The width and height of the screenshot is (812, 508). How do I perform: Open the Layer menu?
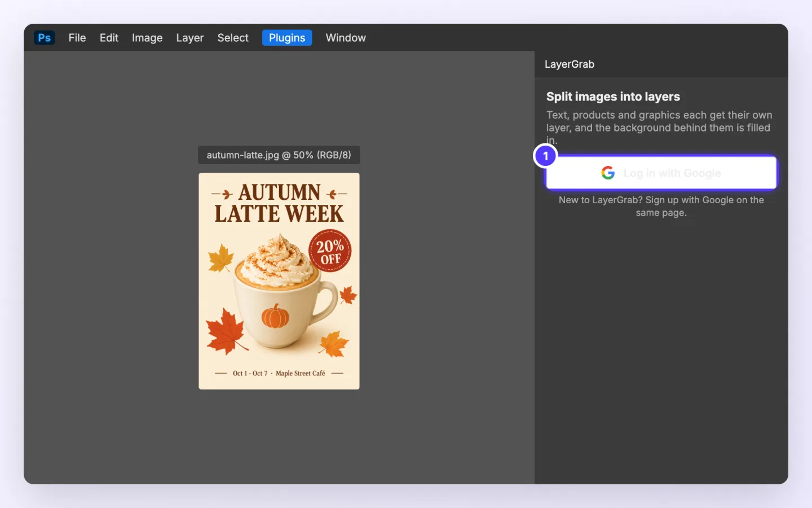(189, 38)
